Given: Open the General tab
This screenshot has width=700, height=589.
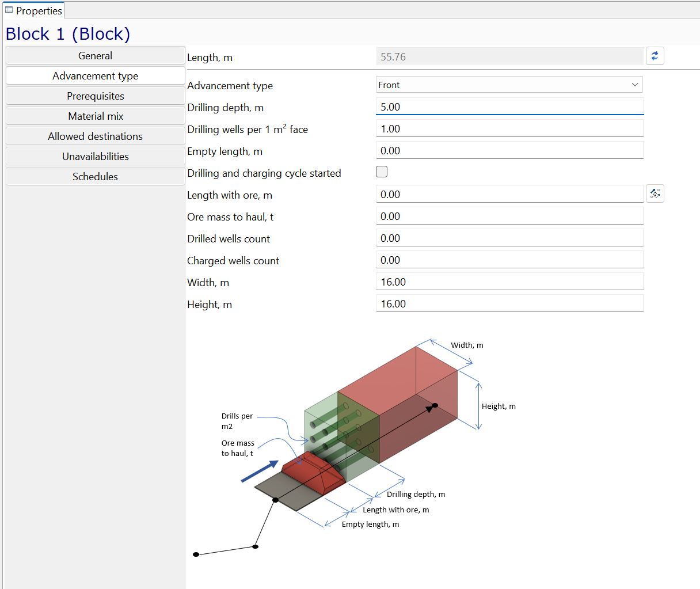Looking at the screenshot, I should tap(96, 55).
